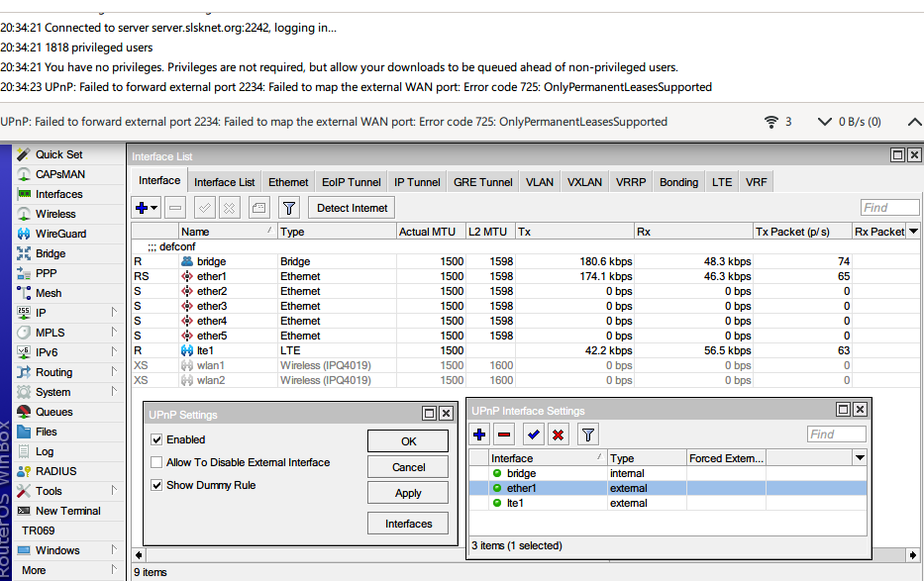Image resolution: width=924 pixels, height=581 pixels.
Task: Open WireGuard from the sidebar
Action: [x=60, y=234]
